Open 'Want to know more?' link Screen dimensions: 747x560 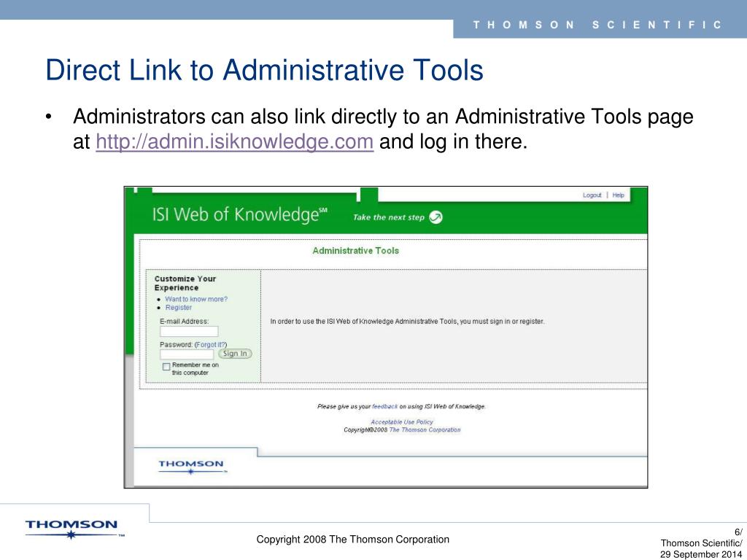(196, 299)
